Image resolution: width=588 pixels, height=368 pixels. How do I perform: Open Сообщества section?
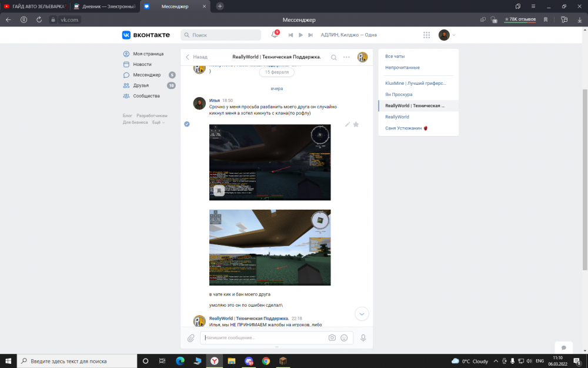point(146,96)
